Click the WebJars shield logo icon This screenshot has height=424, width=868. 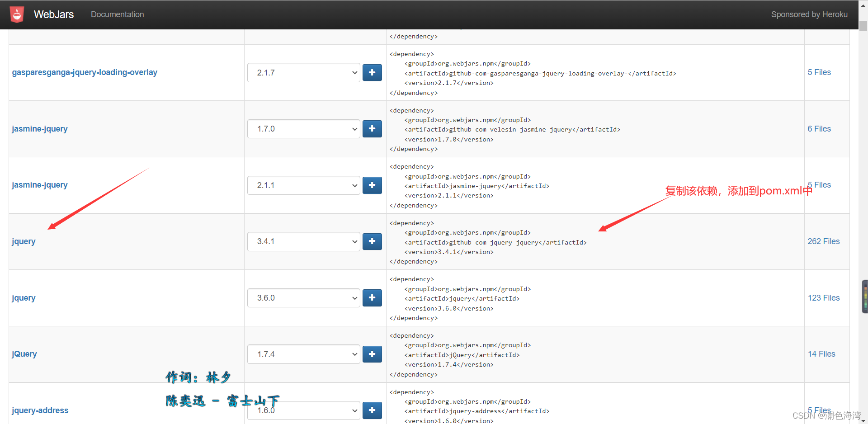pyautogui.click(x=17, y=14)
